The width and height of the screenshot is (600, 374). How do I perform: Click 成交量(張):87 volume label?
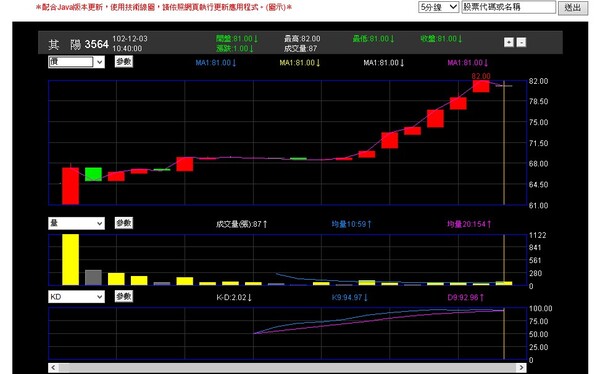(241, 224)
